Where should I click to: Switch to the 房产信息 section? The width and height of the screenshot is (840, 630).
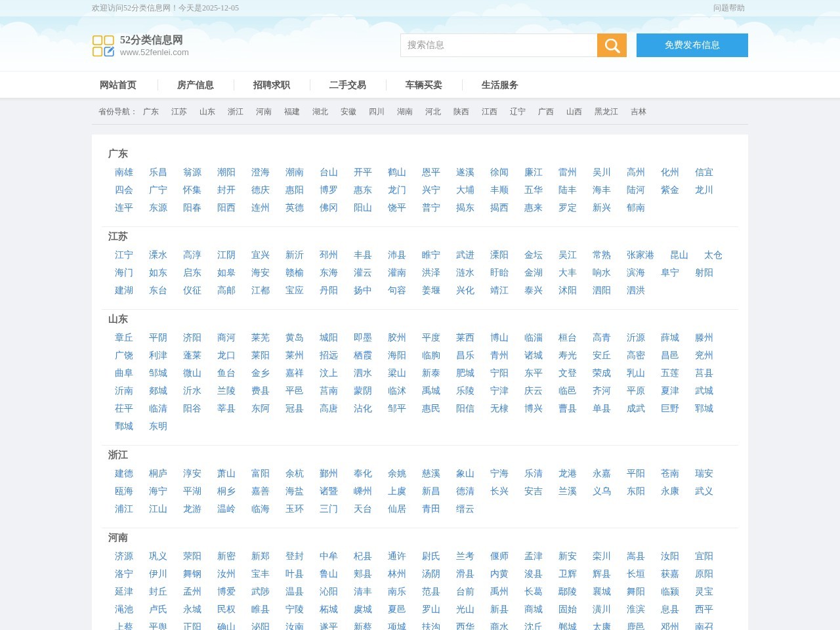pos(195,85)
